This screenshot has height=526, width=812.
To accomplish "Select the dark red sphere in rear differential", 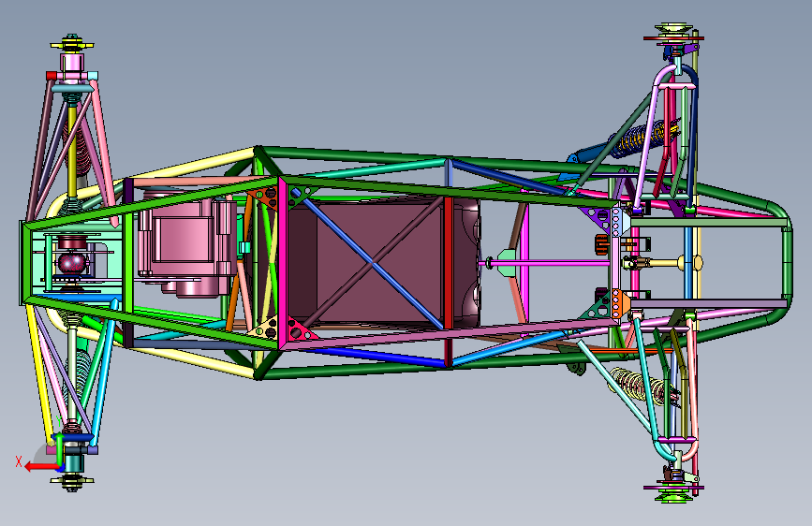I will pos(72,262).
